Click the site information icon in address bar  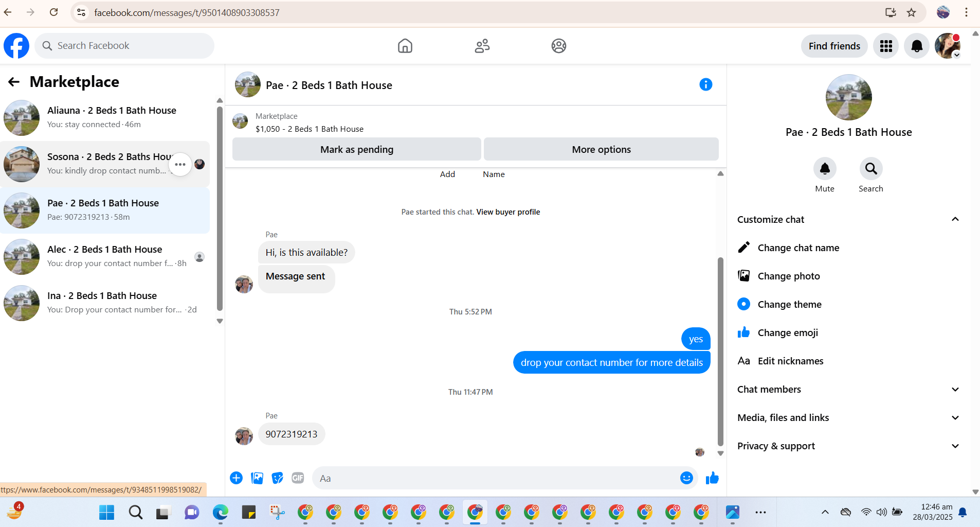(x=81, y=12)
